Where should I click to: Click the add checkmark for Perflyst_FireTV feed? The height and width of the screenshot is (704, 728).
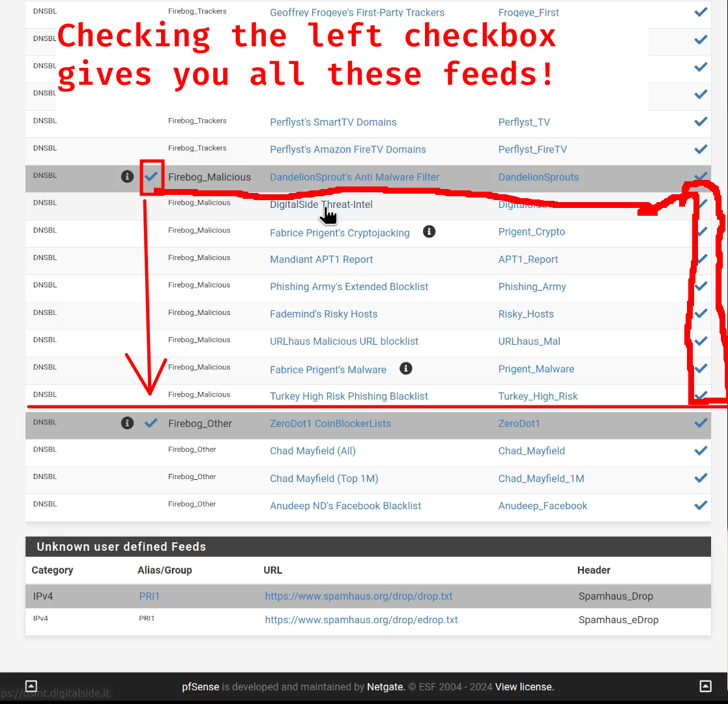pos(701,149)
